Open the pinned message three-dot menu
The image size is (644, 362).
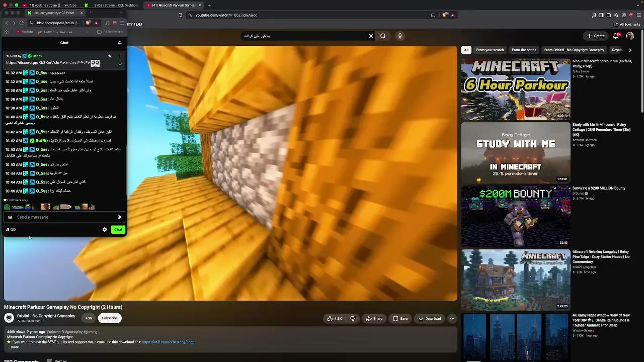click(120, 56)
